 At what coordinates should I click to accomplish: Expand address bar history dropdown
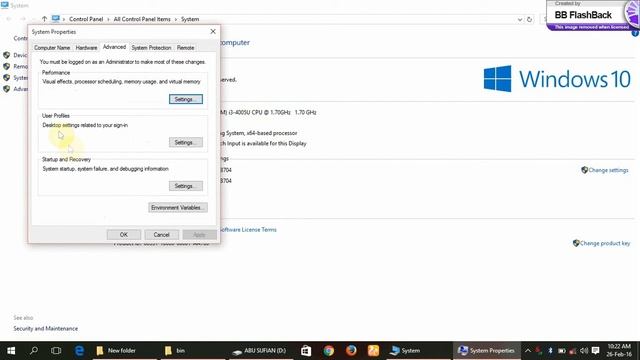coord(520,19)
